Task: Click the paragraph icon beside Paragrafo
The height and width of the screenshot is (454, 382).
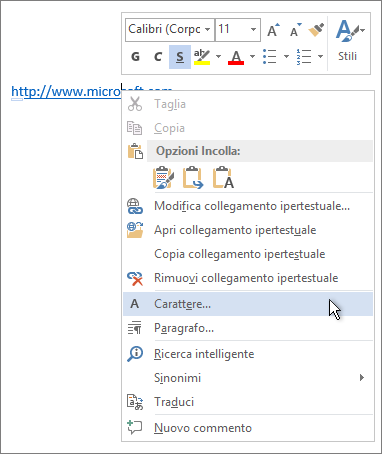Action: point(135,328)
